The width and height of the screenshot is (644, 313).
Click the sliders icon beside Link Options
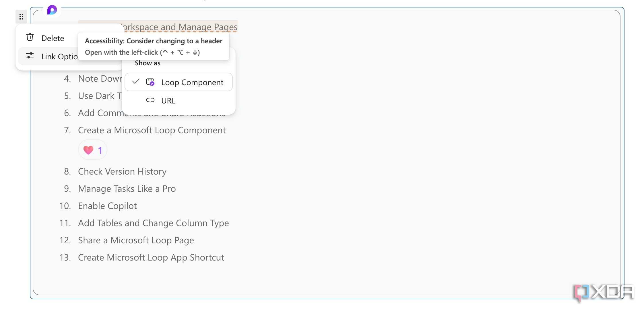pyautogui.click(x=30, y=56)
